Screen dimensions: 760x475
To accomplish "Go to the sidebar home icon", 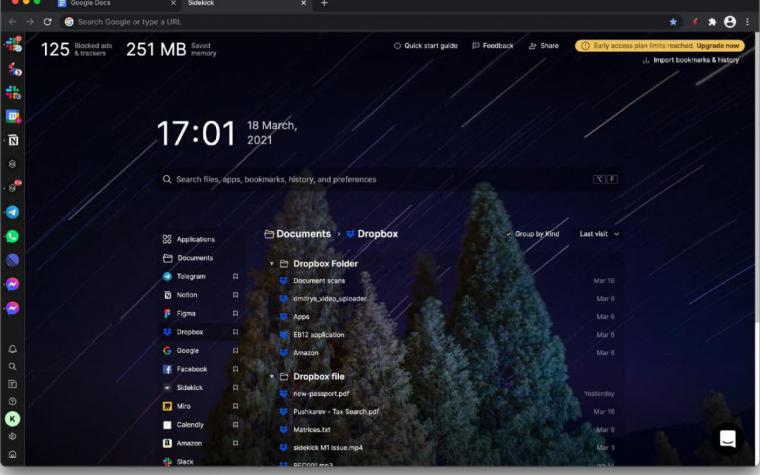I will click(13, 454).
